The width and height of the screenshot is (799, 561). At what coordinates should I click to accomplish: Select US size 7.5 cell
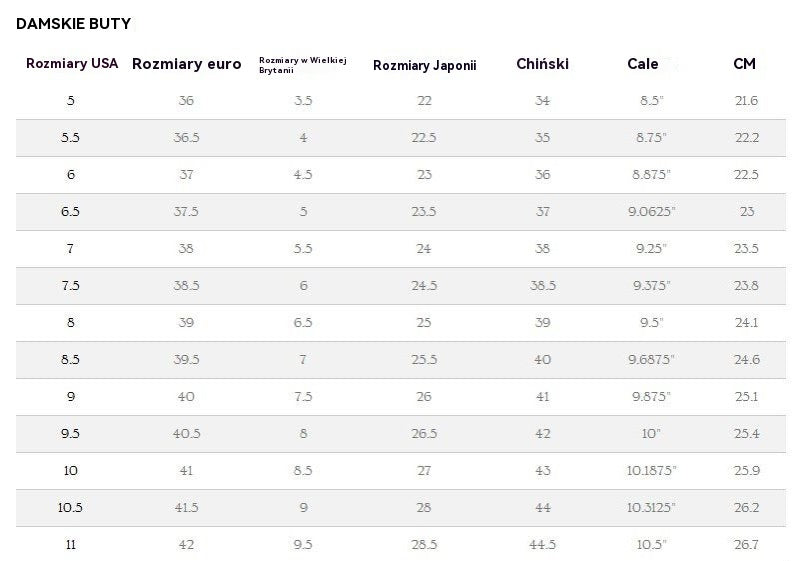[x=70, y=286]
